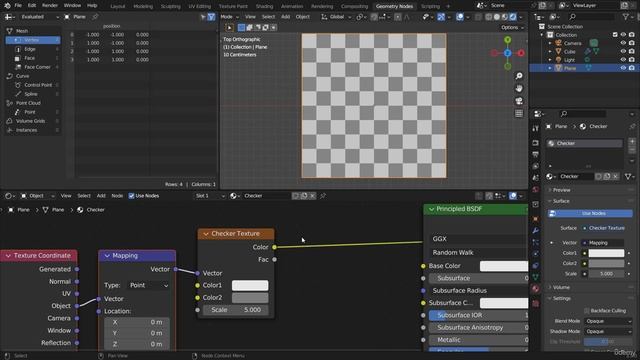
Task: Click the pin icon in the node editor header
Action: (323, 196)
